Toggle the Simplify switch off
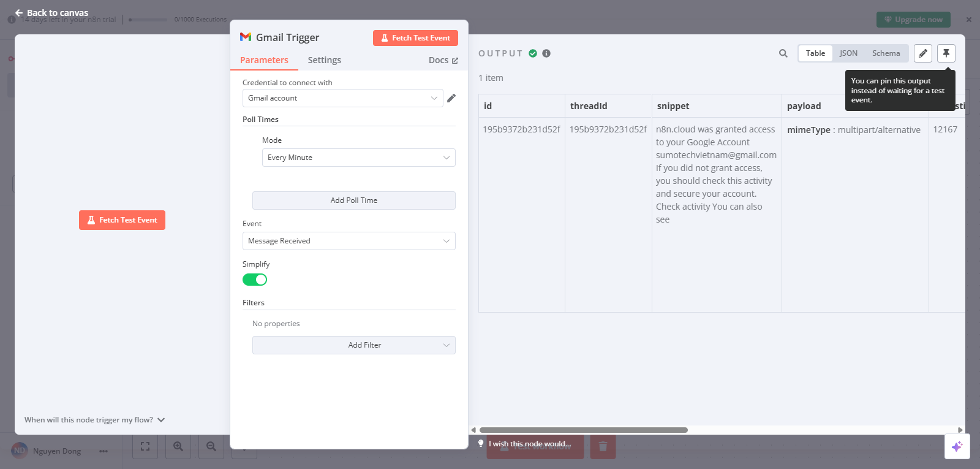 click(x=255, y=280)
